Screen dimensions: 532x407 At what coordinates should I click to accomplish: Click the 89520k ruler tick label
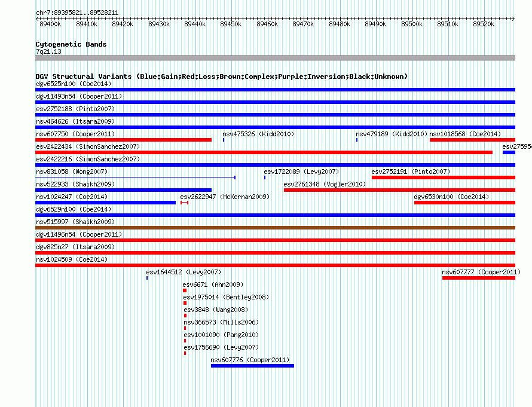coord(484,24)
